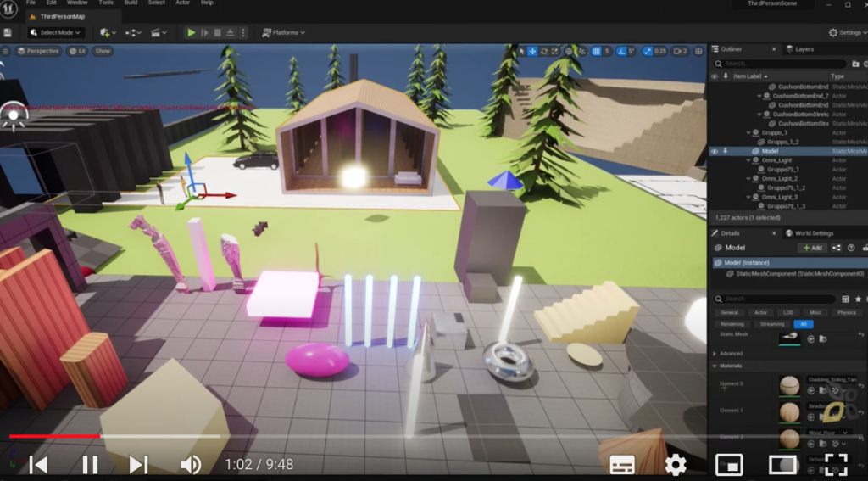Open the quick add content menu
Screen dimensions: 868x481
(x=108, y=33)
